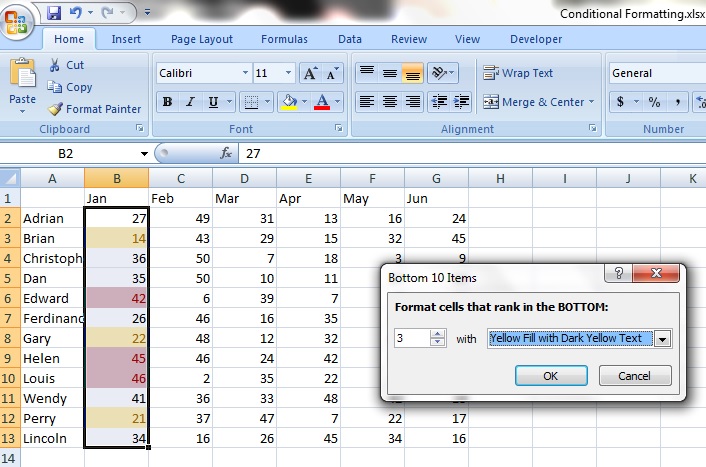Increase font size with Grow Font

(310, 73)
